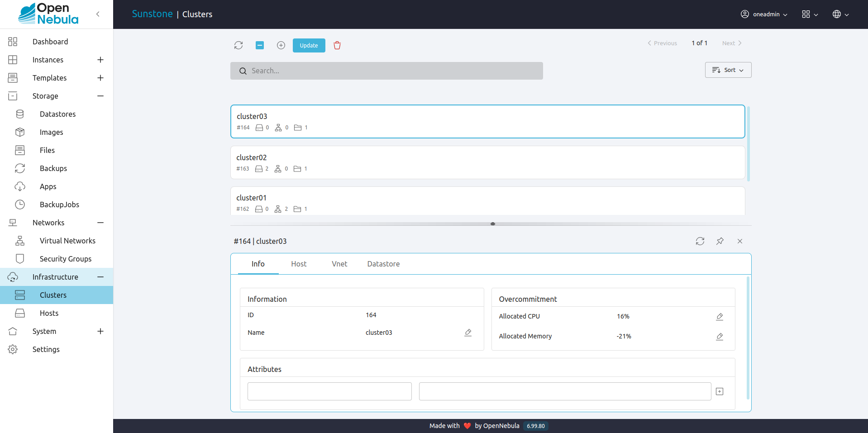
Task: Click the add attribute plus icon
Action: 720,391
